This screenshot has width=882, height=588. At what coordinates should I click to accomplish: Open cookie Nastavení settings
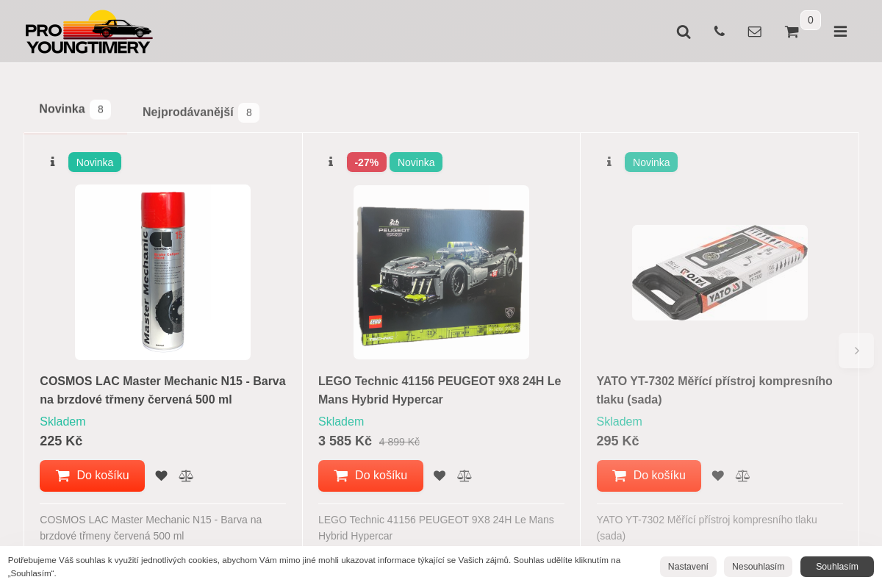[688, 567]
